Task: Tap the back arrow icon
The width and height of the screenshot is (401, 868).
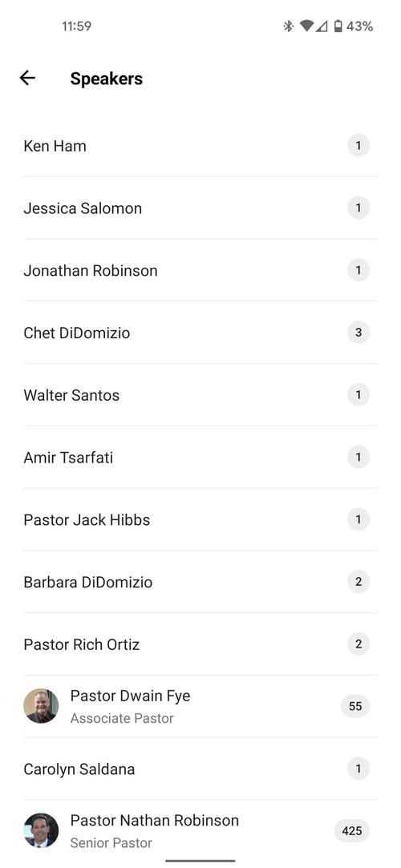Action: 27,78
